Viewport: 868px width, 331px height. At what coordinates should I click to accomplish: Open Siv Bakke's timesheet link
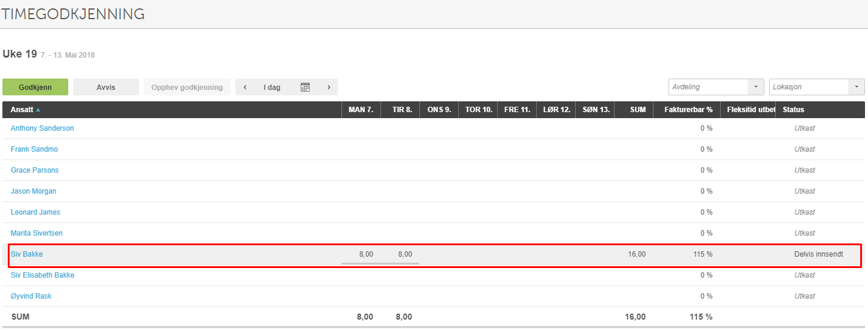pos(27,254)
